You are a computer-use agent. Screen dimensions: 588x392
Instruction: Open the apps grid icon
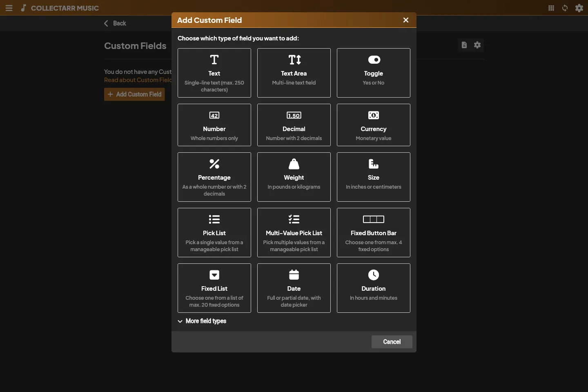coord(551,8)
